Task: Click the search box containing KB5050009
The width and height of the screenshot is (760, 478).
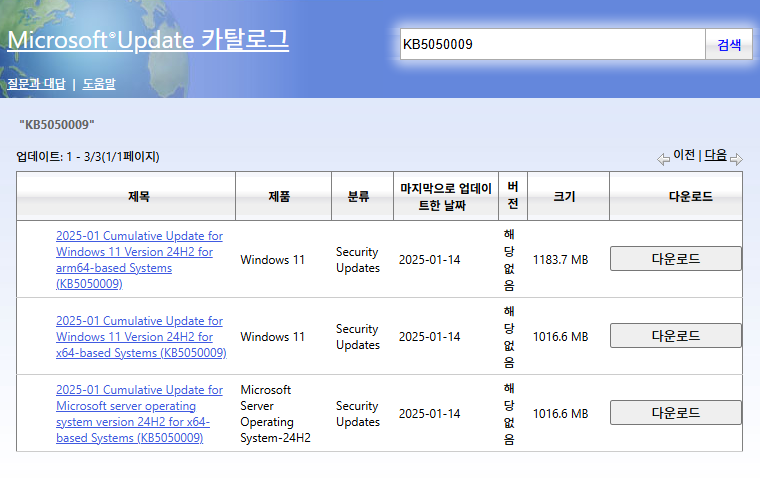Action: (x=553, y=44)
